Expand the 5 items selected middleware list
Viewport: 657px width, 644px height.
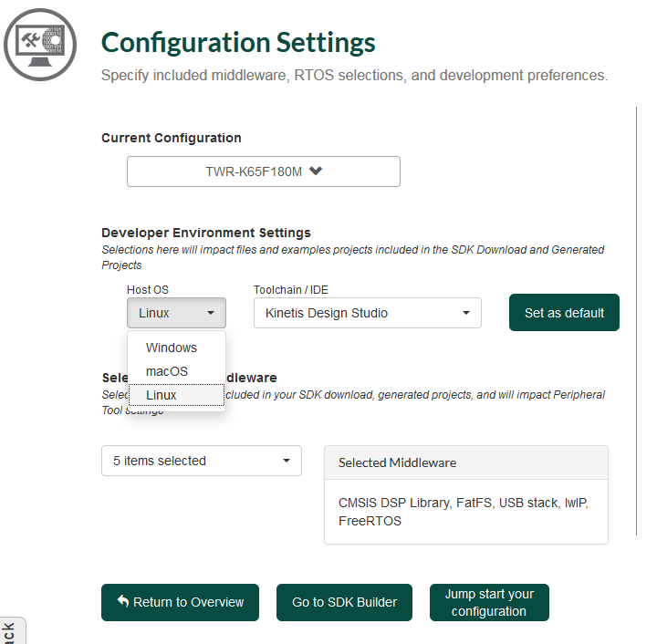201,461
